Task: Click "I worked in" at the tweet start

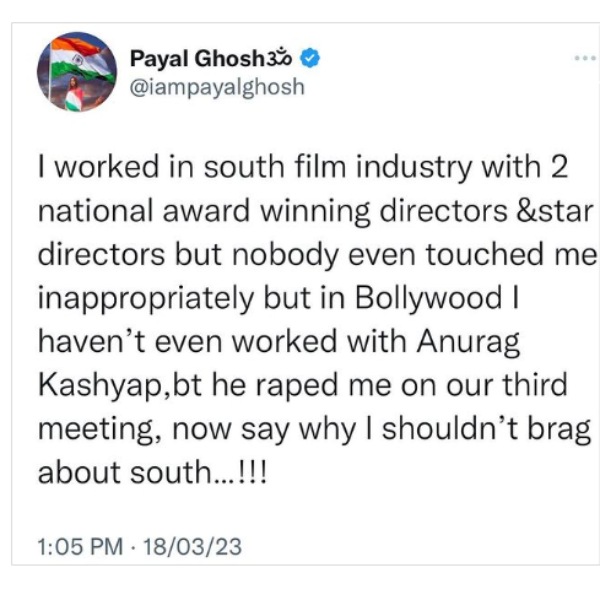Action: (x=95, y=168)
